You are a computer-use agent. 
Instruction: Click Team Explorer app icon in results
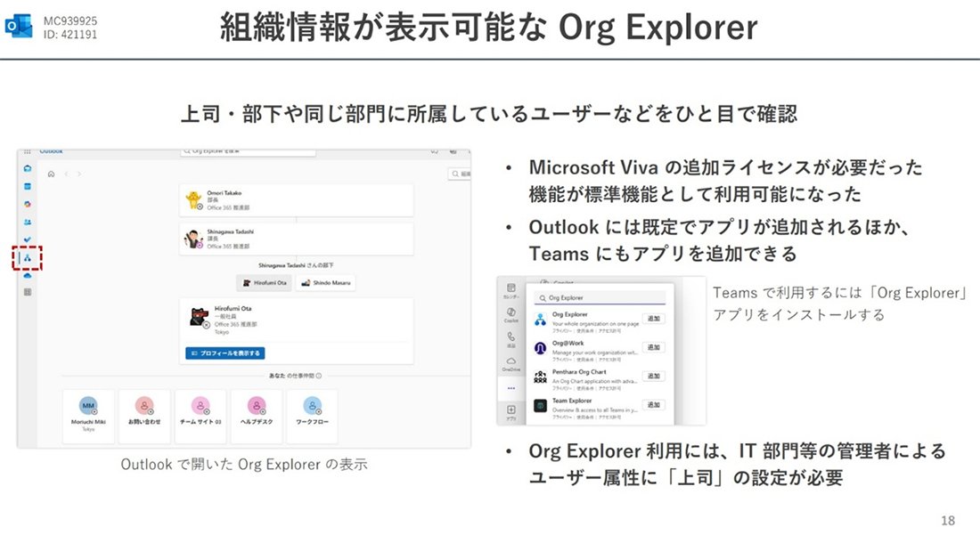(x=541, y=406)
